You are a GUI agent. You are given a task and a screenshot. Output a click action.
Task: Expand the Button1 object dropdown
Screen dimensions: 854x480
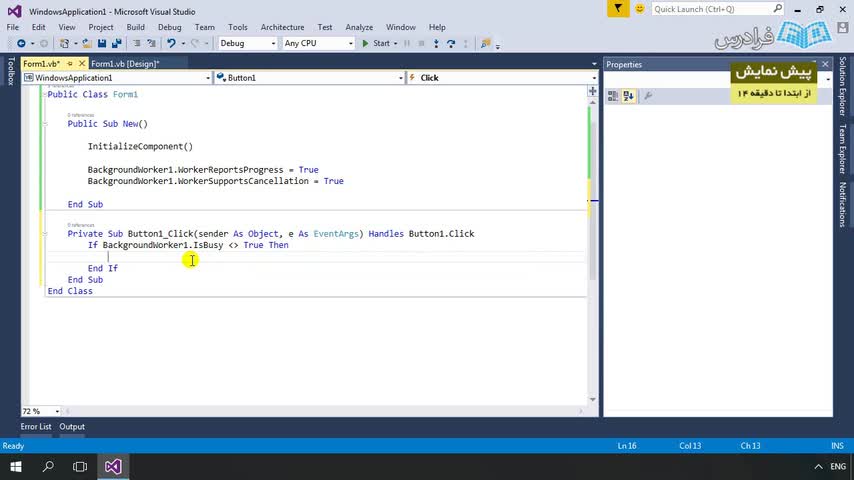coord(400,78)
